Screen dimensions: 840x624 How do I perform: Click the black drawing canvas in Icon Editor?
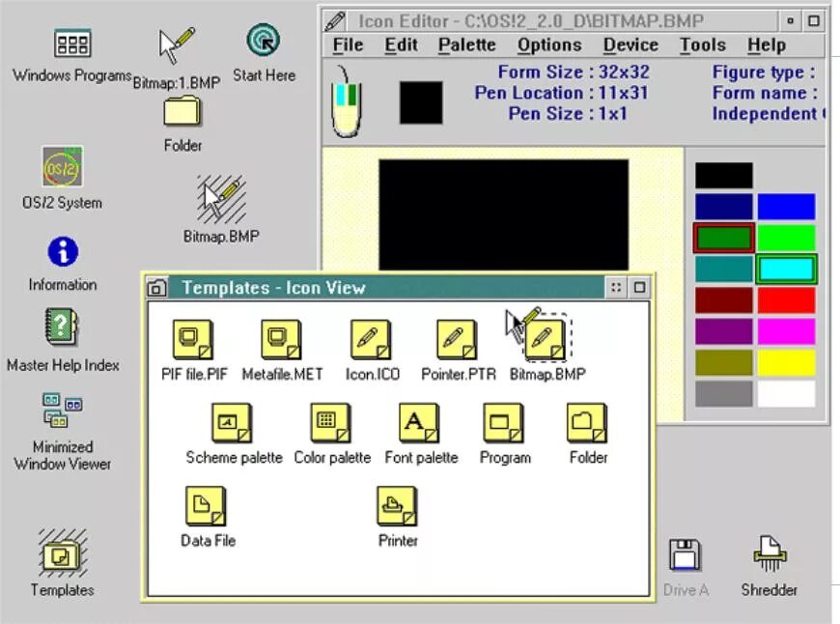tap(504, 215)
